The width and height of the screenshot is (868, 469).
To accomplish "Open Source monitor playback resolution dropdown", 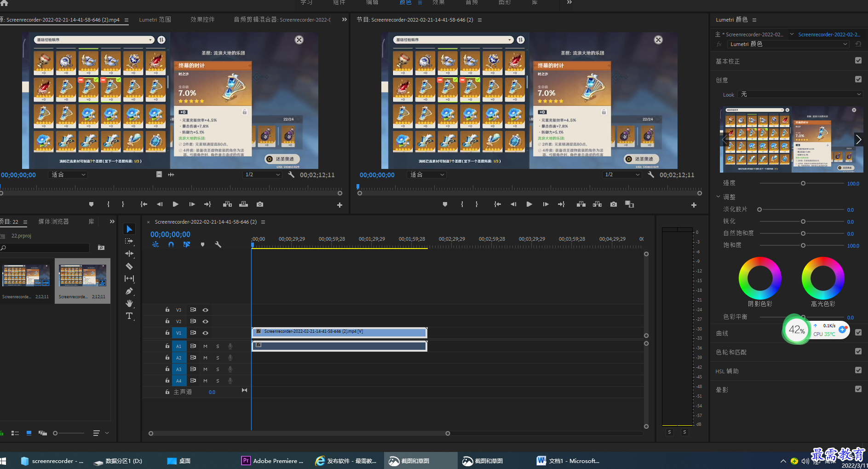I will click(262, 174).
